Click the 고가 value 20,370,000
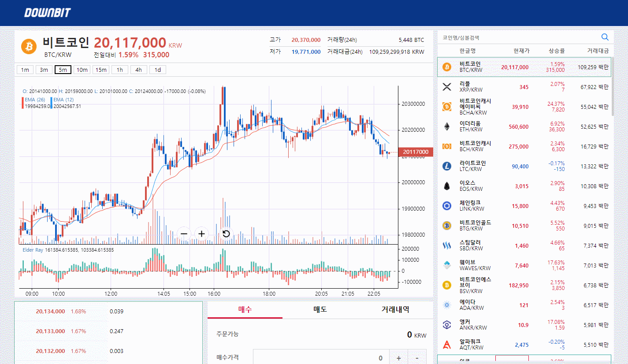This screenshot has width=628, height=364. [x=306, y=40]
